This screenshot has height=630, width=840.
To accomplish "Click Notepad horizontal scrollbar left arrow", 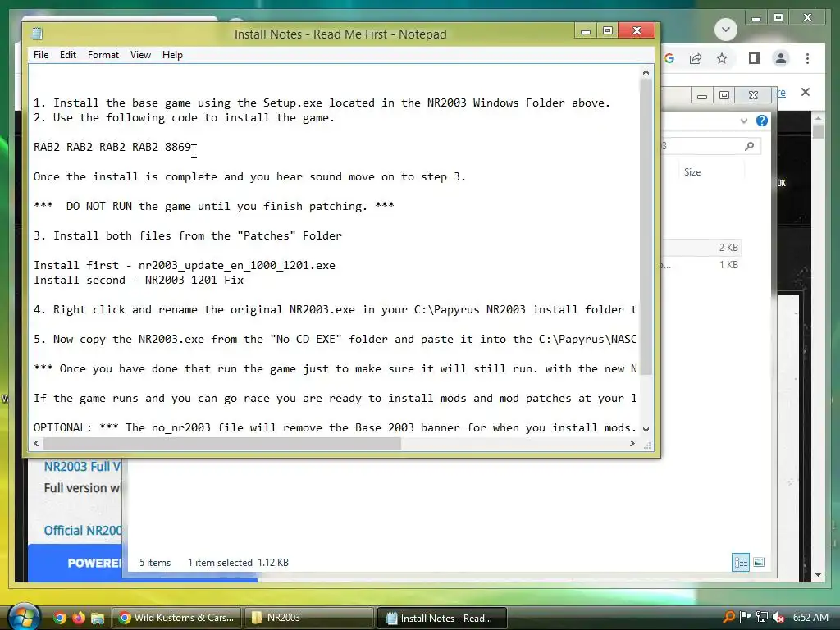I will click(36, 444).
